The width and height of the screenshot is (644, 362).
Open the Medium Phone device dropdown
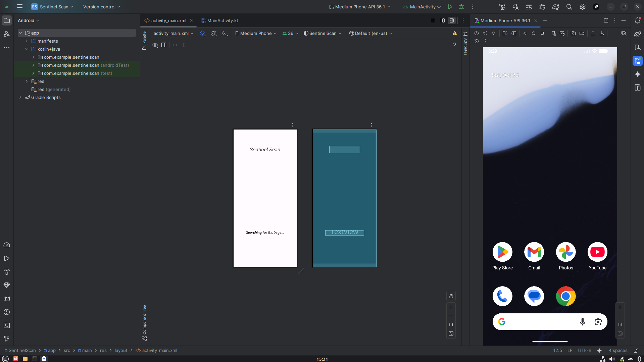pyautogui.click(x=256, y=33)
